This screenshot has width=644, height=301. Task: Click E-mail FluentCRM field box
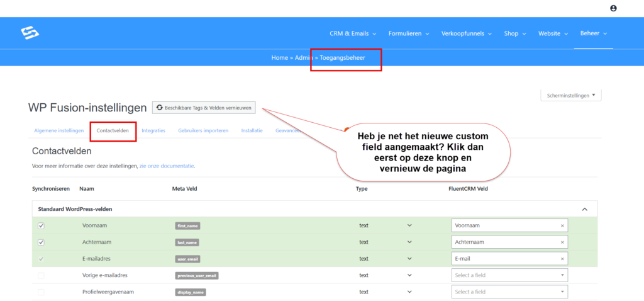tap(509, 259)
